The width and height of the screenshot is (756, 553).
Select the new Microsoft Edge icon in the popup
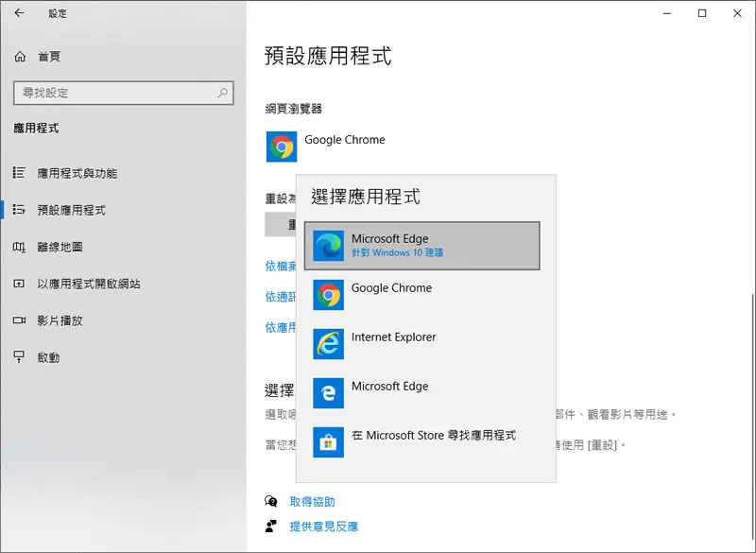328,246
